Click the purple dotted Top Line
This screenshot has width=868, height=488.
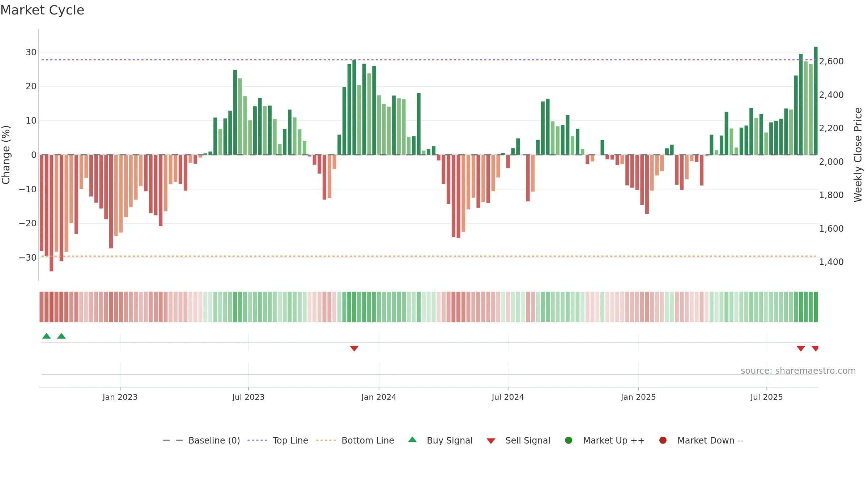429,60
